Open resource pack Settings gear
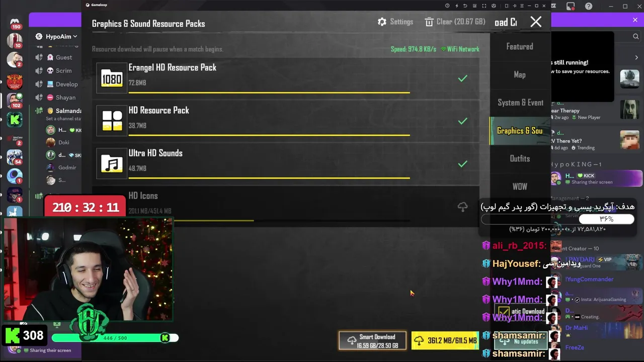 pyautogui.click(x=395, y=22)
